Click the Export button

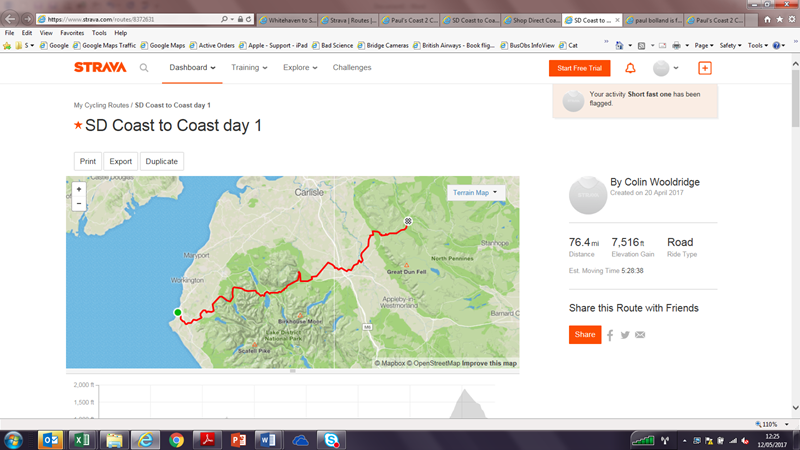(120, 161)
